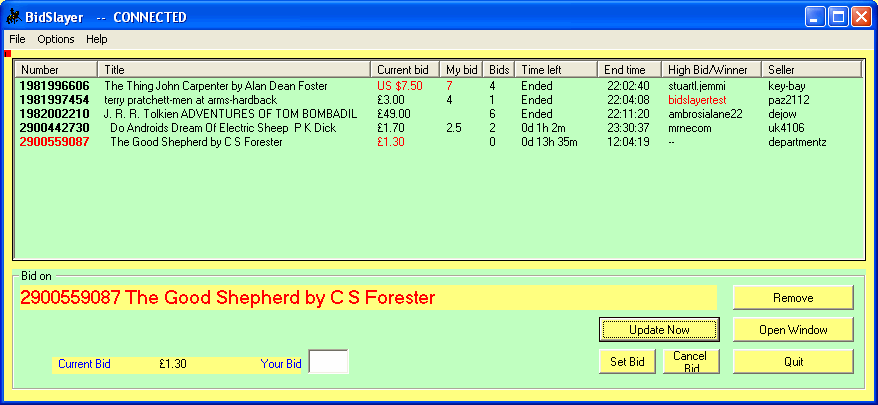
Task: Click seller key-bay
Action: (787, 86)
